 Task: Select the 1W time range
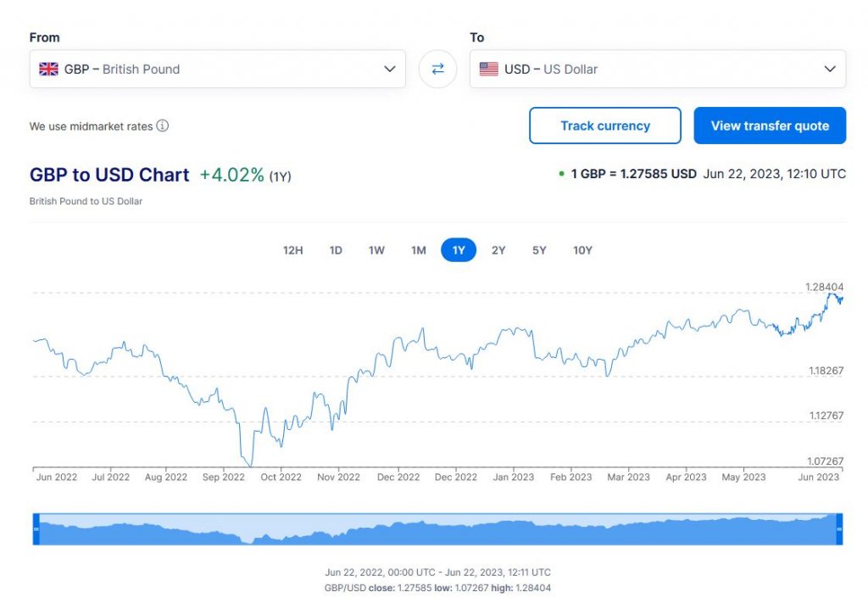(x=376, y=250)
